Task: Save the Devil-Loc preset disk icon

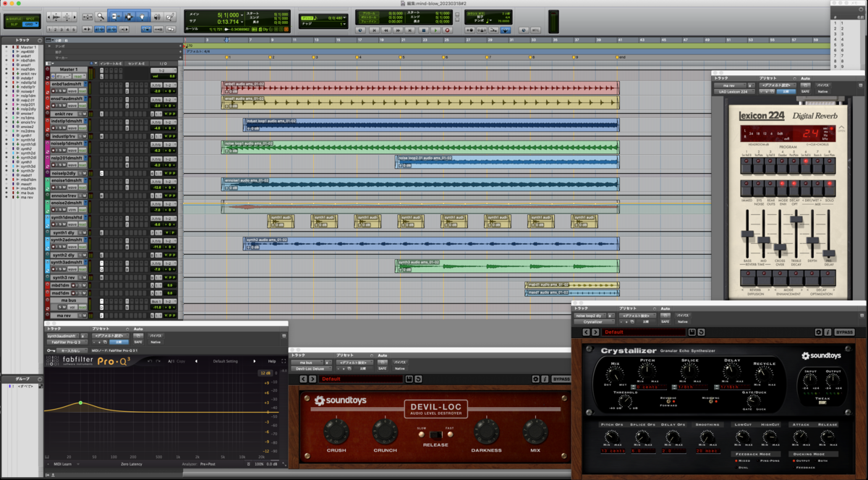Action: click(409, 379)
